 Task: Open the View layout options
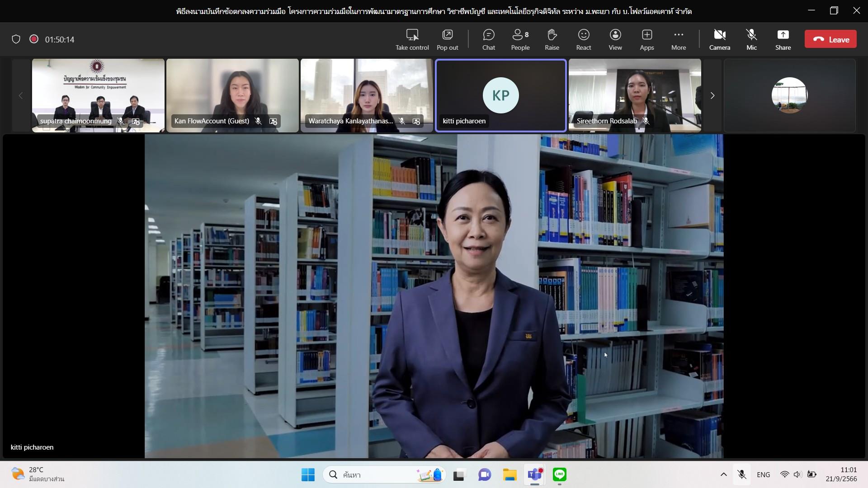615,40
